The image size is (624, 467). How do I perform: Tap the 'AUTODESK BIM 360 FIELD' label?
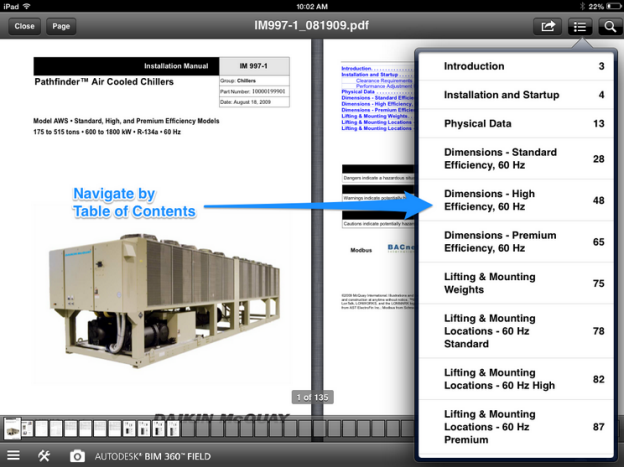152,456
